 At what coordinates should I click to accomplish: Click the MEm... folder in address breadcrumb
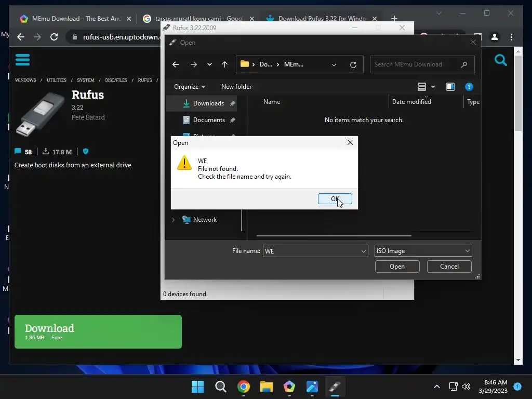click(x=294, y=64)
